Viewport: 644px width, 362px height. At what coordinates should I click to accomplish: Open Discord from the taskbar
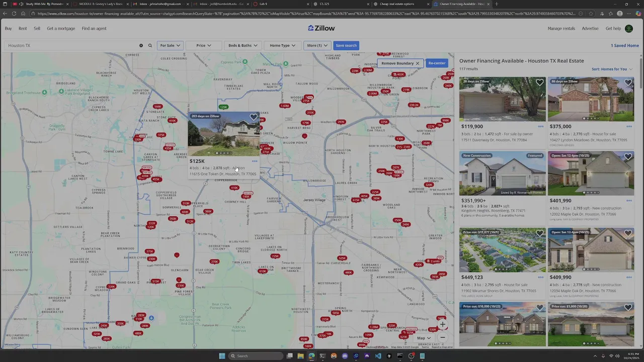tap(345, 356)
